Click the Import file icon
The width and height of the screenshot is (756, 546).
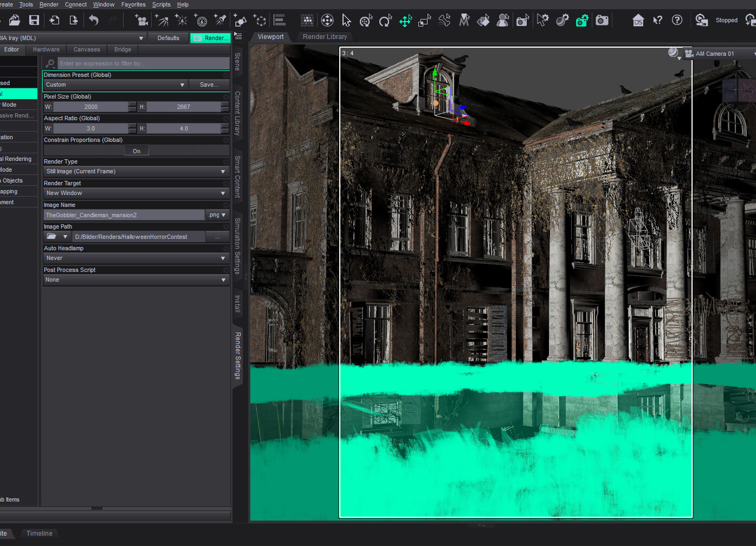pos(54,21)
